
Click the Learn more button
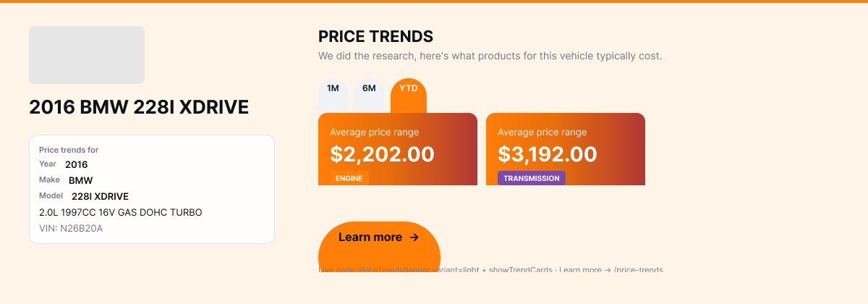tap(379, 246)
